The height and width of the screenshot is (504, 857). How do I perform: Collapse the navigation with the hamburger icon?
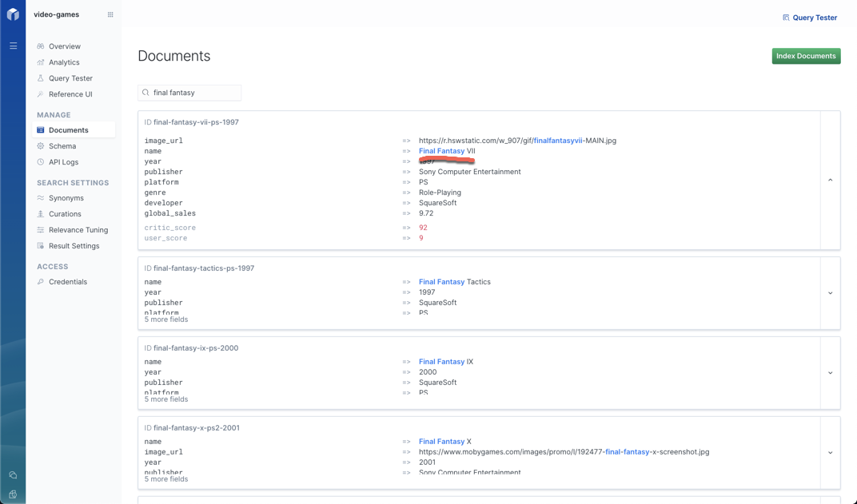point(13,46)
